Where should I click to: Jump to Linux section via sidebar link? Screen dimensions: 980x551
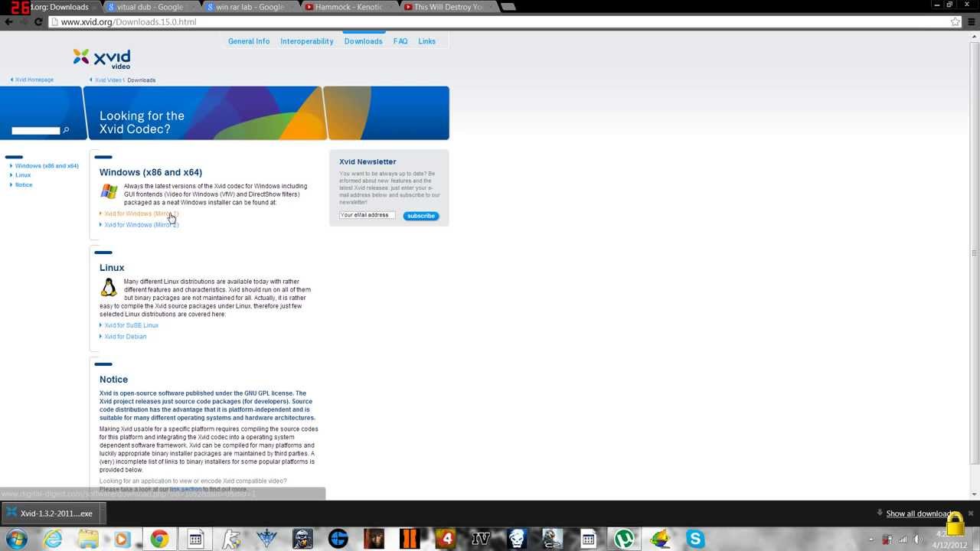(x=23, y=175)
